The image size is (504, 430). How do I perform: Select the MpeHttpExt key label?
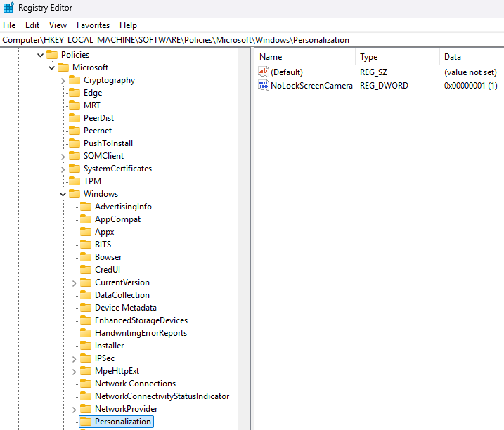[117, 370]
